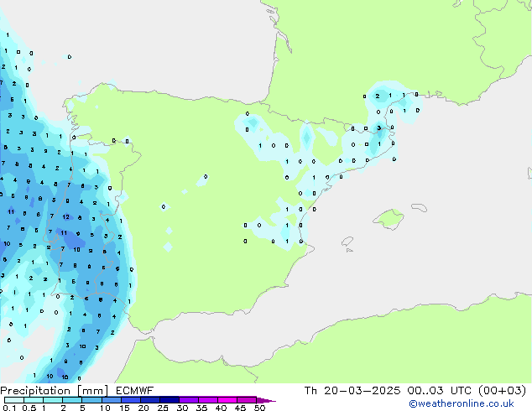This screenshot has width=532, height=411.
Task: Click the 0.1–0.5 mm legend color swatch
Action: (14, 400)
